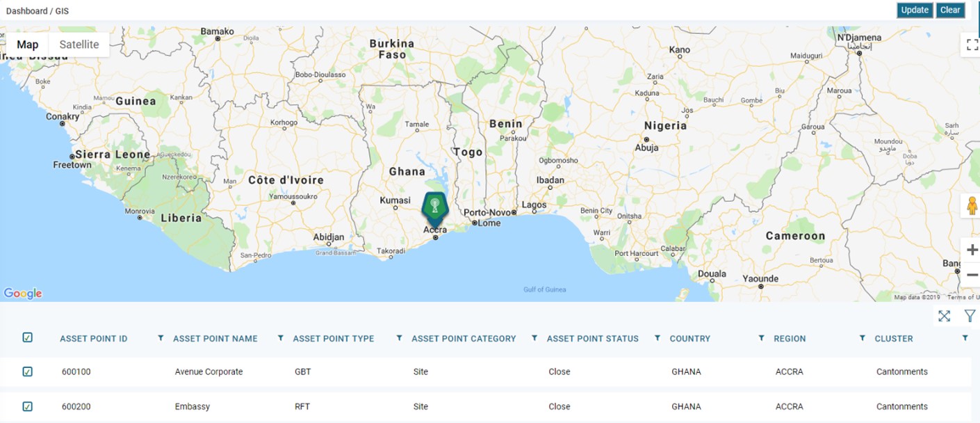This screenshot has width=980, height=423.
Task: Expand the asset table with arrows icon
Action: click(x=944, y=316)
